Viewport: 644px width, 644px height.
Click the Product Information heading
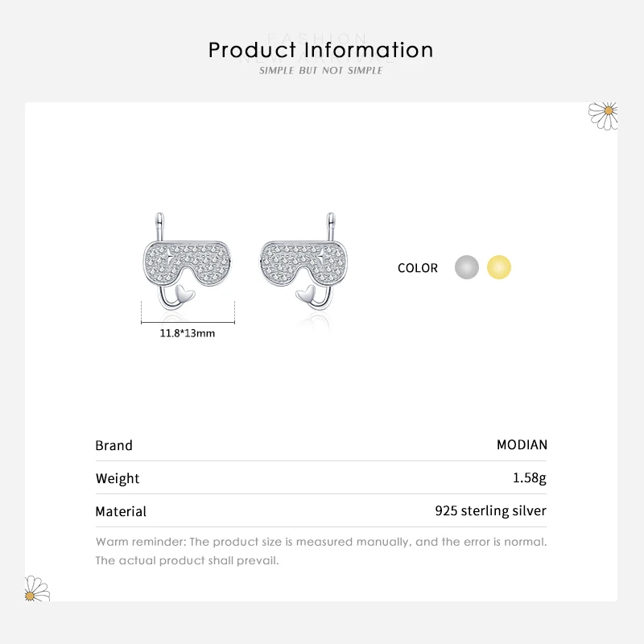click(x=321, y=50)
